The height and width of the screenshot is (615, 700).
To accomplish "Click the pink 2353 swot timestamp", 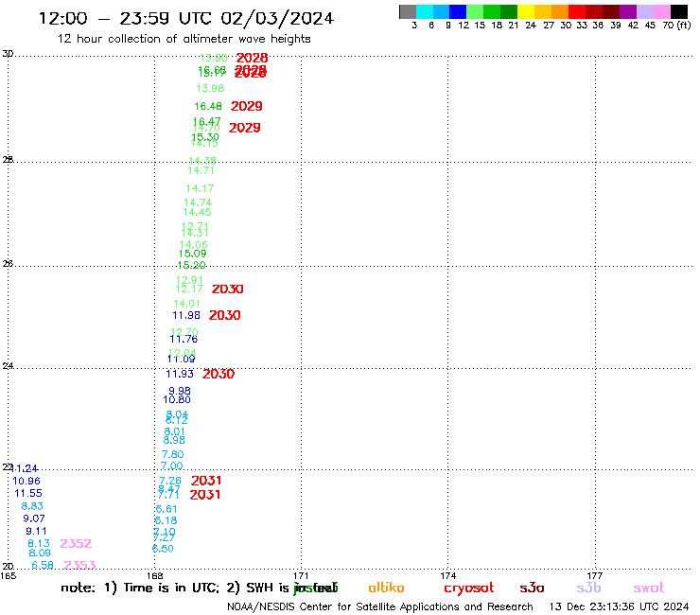I will 79,566.
